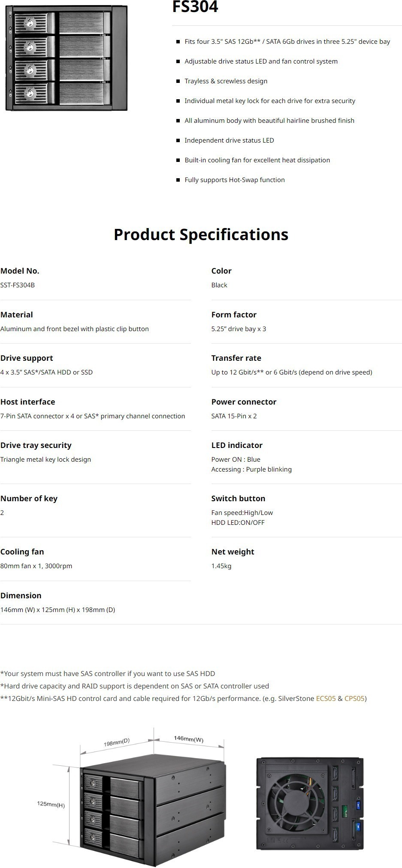Click the SST-FS304B model number text

pyautogui.click(x=18, y=285)
